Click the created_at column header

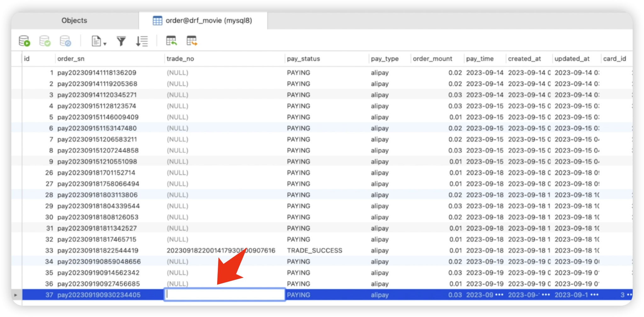click(524, 59)
